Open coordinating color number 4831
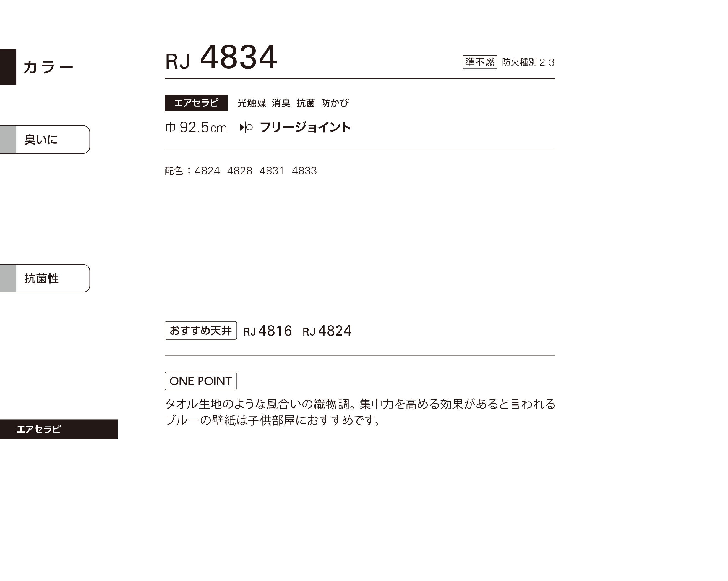The image size is (728, 581). coord(272,171)
